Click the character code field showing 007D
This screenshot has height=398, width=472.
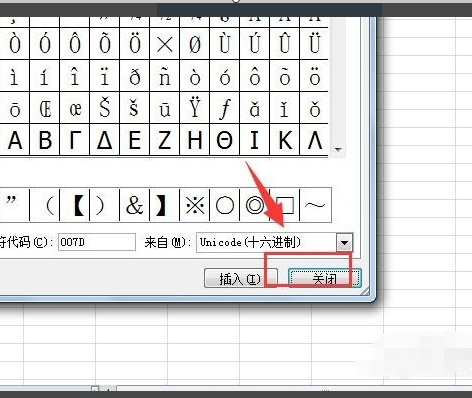pos(97,242)
